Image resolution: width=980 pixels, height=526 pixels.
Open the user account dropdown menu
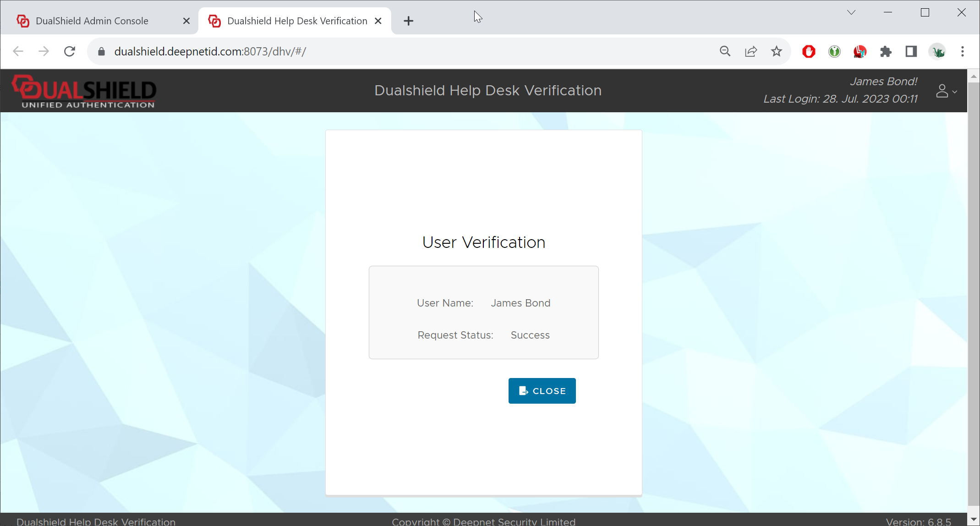(946, 91)
